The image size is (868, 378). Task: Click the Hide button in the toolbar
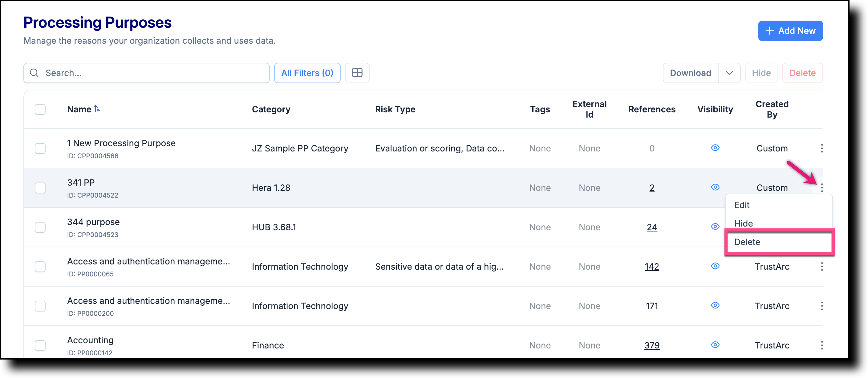click(x=761, y=73)
